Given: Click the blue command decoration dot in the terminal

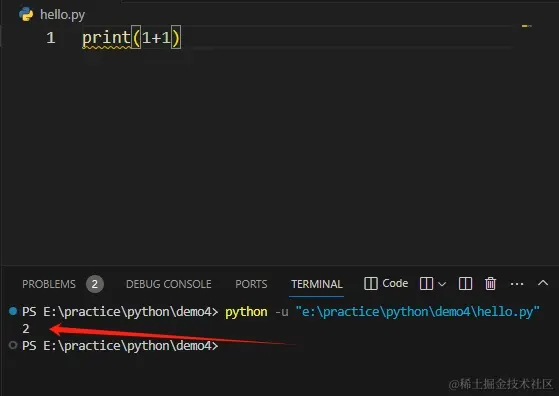Looking at the screenshot, I should (x=13, y=311).
